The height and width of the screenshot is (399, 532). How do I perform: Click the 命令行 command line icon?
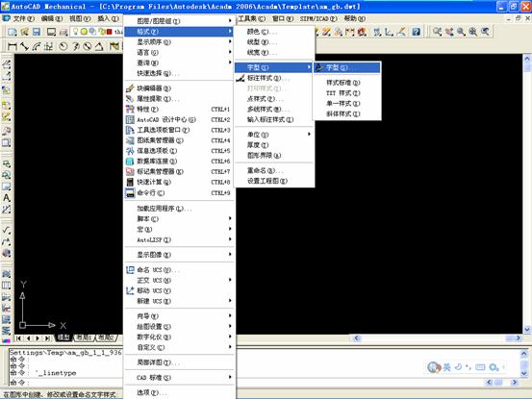point(130,193)
